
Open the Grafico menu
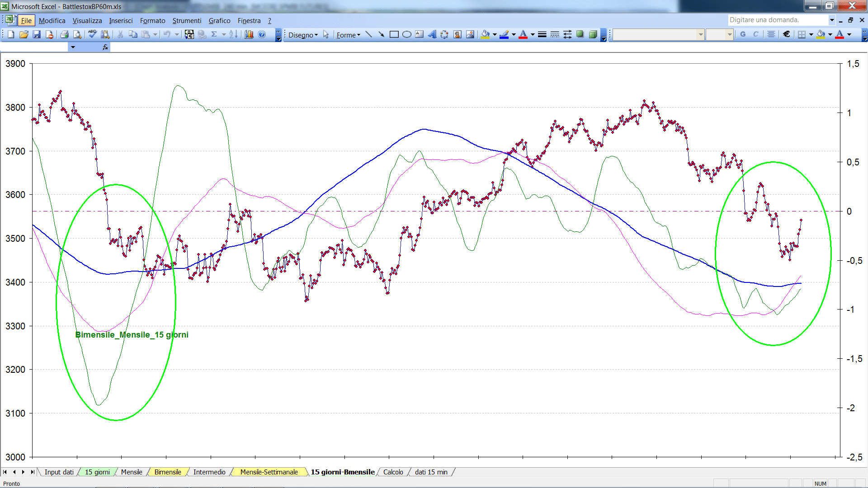[219, 21]
